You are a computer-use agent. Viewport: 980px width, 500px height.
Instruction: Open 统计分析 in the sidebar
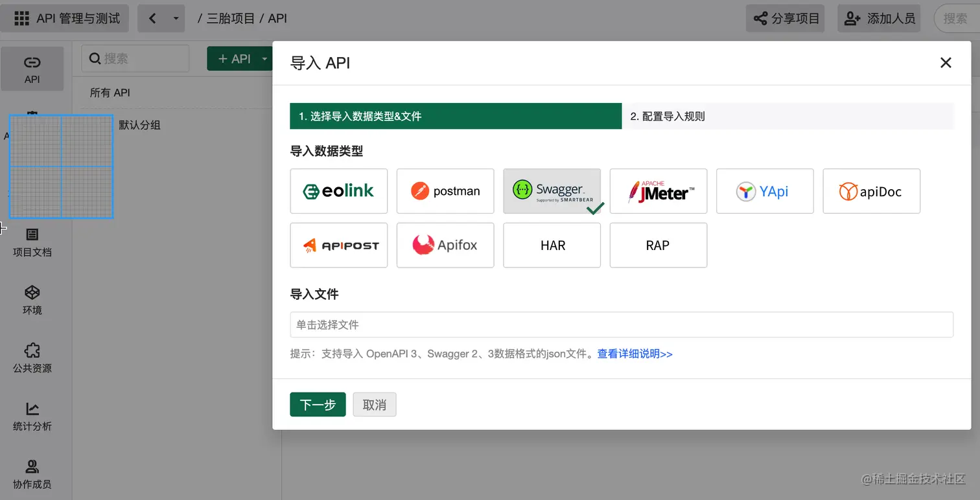[x=32, y=416]
